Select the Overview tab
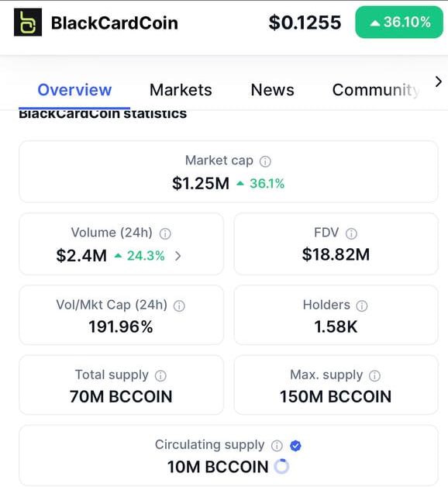The width and height of the screenshot is (448, 487). 74,90
